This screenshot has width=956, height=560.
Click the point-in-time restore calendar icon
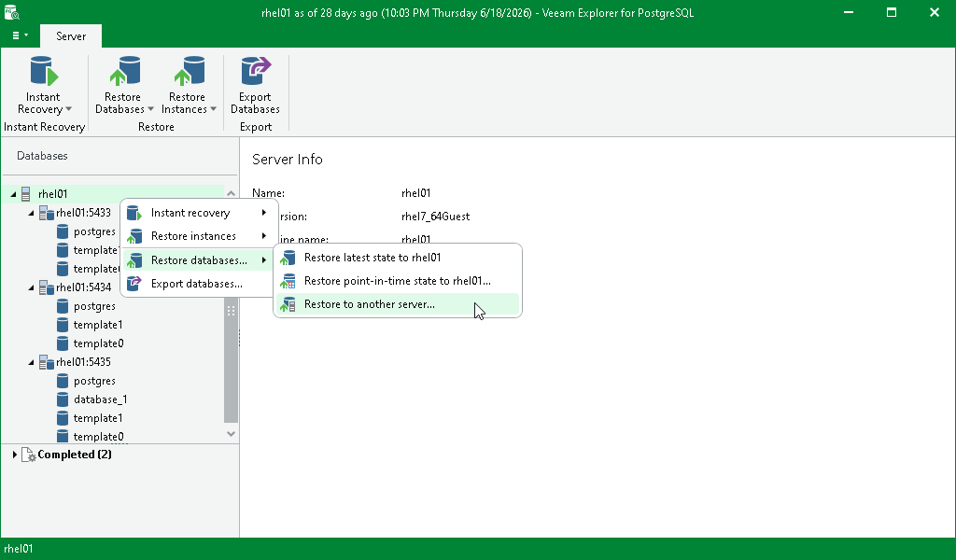click(x=288, y=281)
